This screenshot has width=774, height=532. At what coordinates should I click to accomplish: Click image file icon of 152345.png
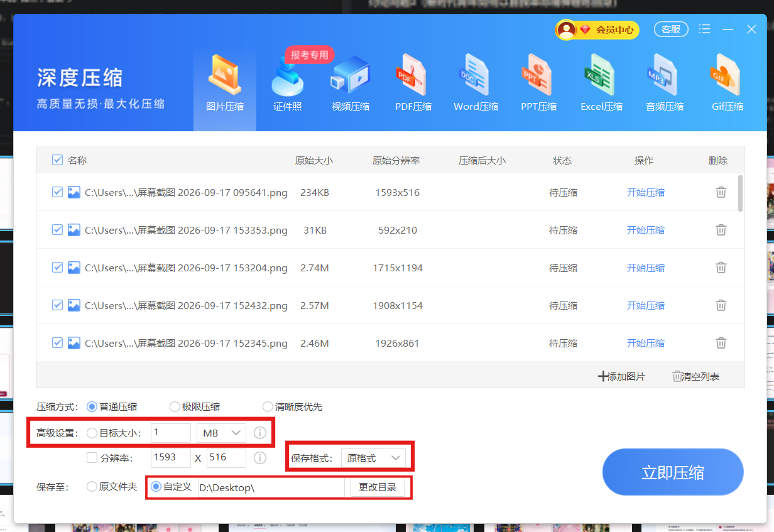point(74,343)
